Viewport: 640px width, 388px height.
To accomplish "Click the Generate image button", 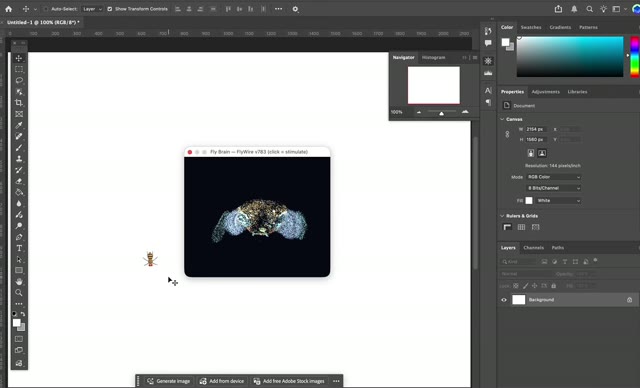I will coord(169,381).
